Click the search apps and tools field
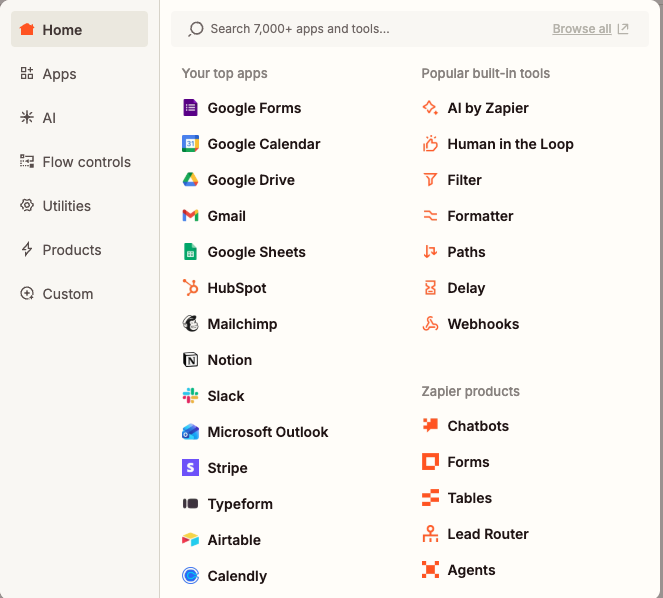Image resolution: width=663 pixels, height=598 pixels. tap(409, 29)
